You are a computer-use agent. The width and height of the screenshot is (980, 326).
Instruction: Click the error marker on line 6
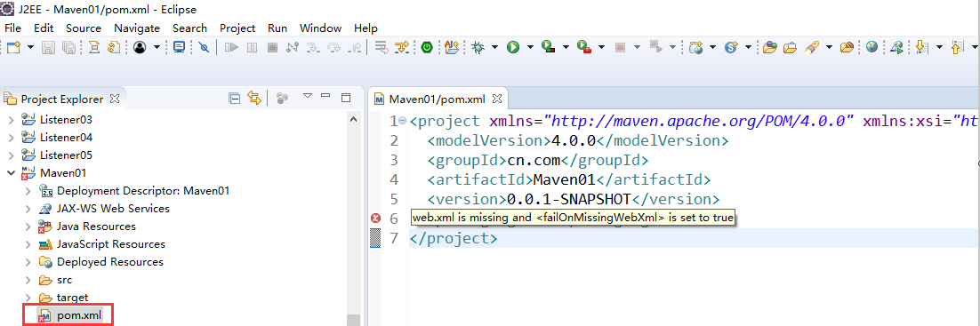pyautogui.click(x=375, y=218)
